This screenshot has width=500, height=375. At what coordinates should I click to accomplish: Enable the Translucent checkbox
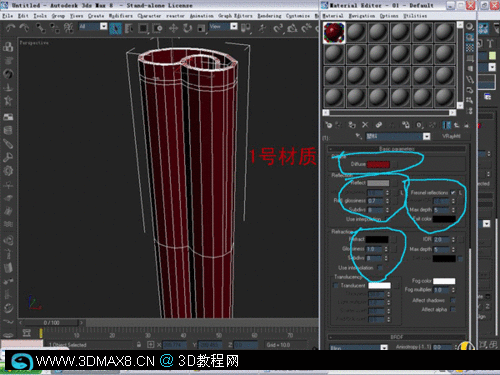click(x=336, y=286)
